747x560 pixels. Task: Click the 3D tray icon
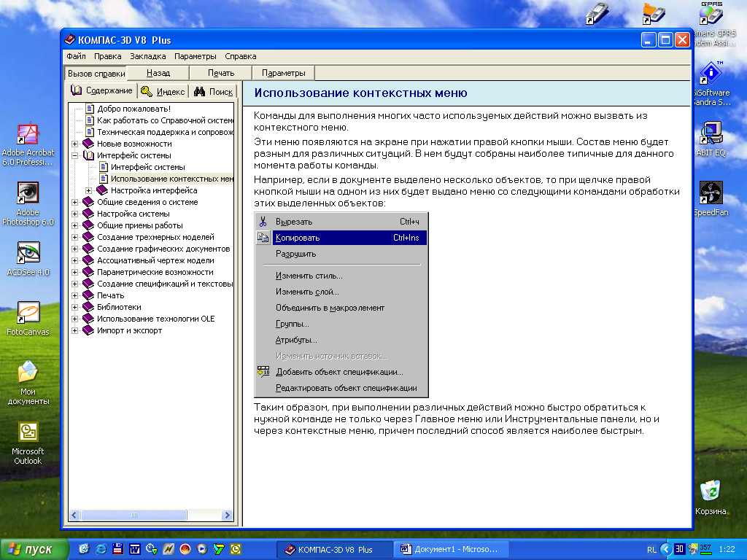(680, 549)
